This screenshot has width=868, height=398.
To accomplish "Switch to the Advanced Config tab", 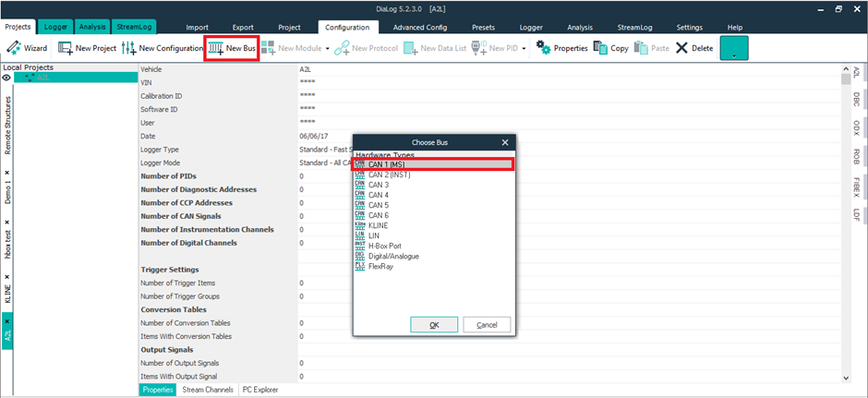I will point(420,28).
